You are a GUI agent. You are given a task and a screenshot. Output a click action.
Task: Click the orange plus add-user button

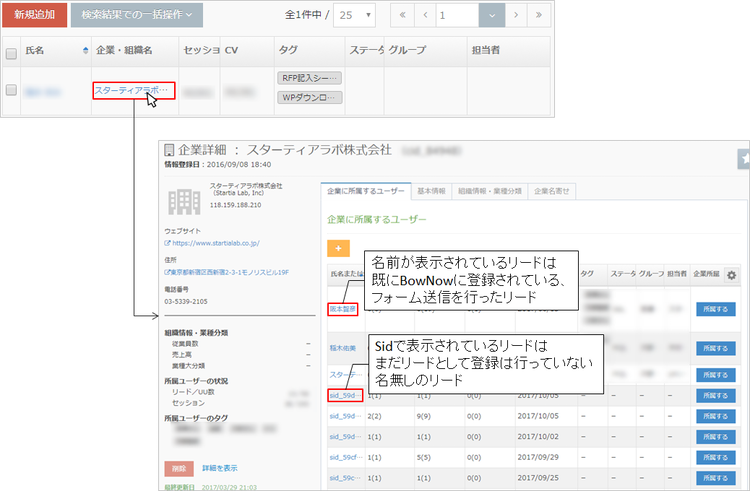[338, 247]
